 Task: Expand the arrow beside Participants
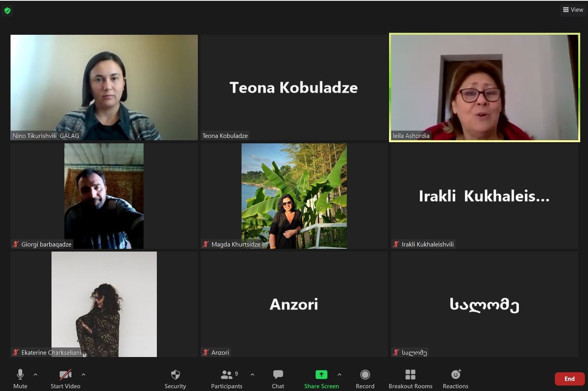(252, 375)
